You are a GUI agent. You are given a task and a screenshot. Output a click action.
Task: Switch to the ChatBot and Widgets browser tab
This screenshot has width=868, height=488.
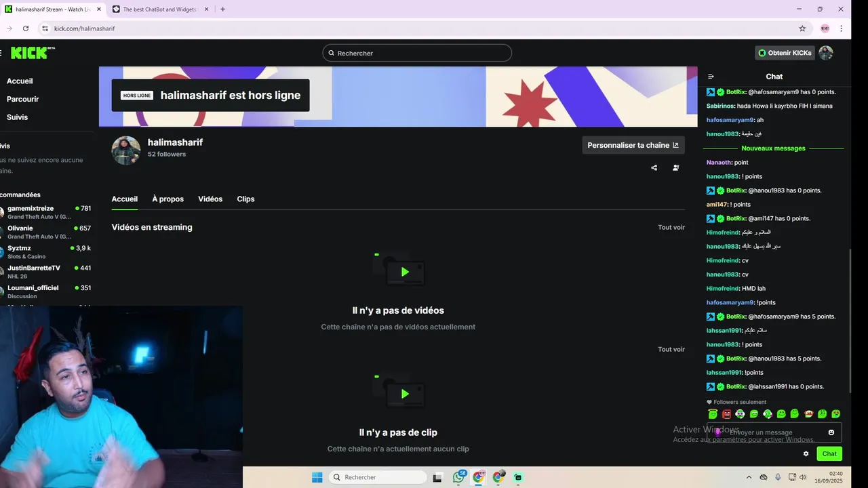[161, 9]
